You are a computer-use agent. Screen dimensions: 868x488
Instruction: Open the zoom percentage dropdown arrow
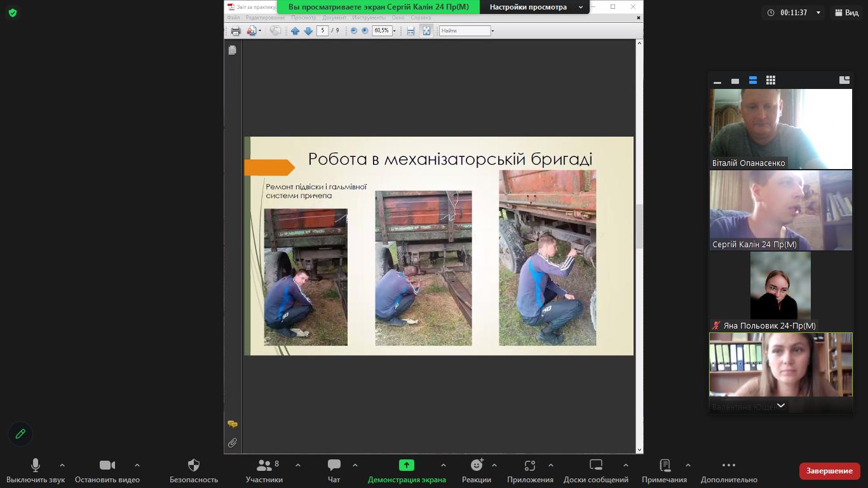(x=395, y=30)
